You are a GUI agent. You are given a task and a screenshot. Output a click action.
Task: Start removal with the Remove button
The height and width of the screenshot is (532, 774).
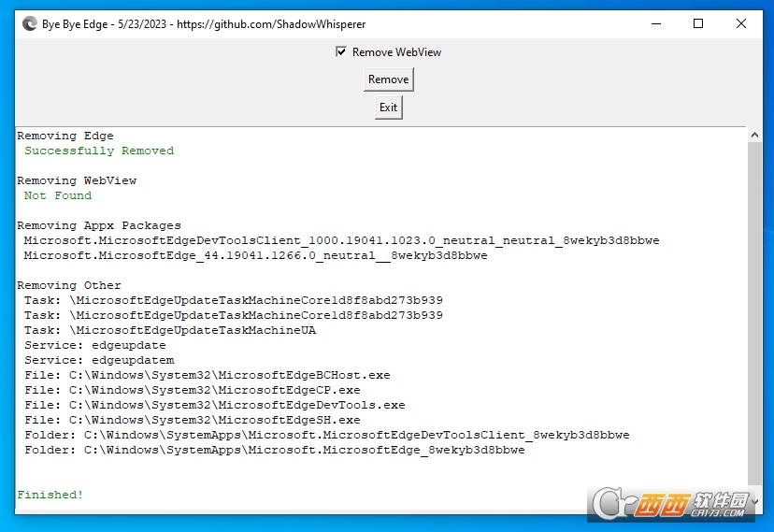(x=389, y=79)
